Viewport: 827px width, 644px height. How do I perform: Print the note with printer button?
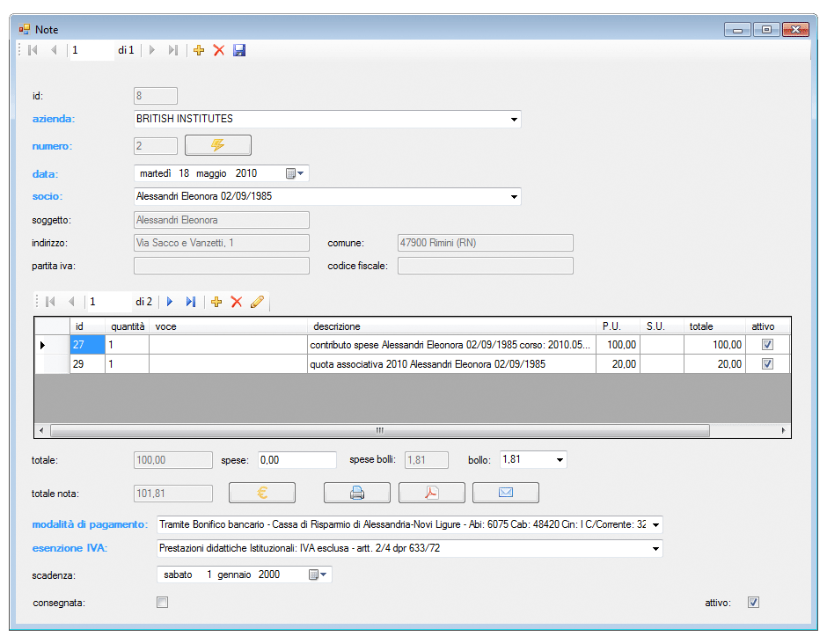tap(357, 493)
